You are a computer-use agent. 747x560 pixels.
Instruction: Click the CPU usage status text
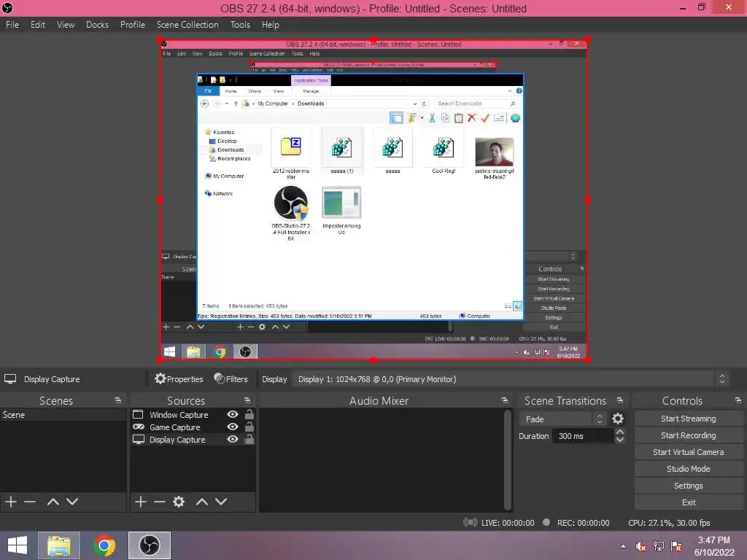click(x=669, y=522)
